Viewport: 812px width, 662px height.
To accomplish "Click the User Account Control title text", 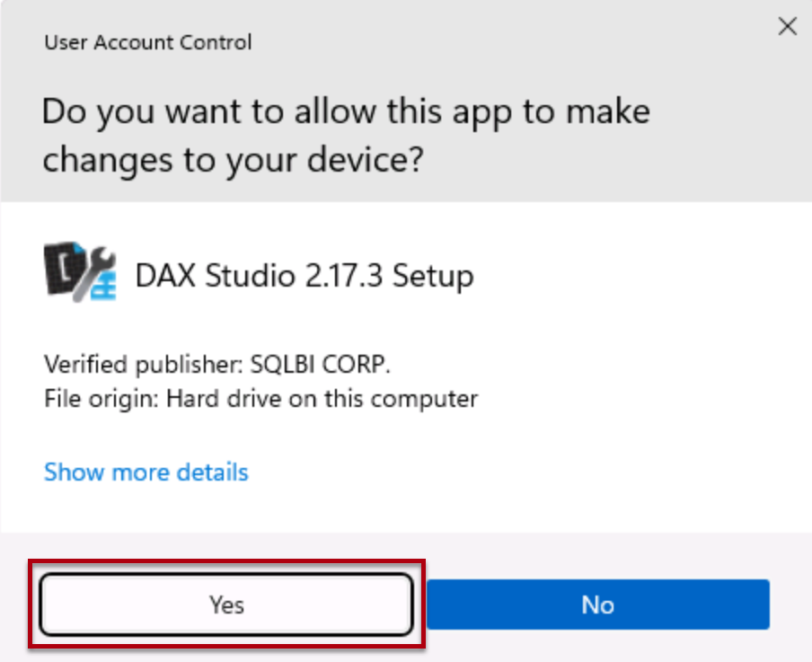I will 148,42.
